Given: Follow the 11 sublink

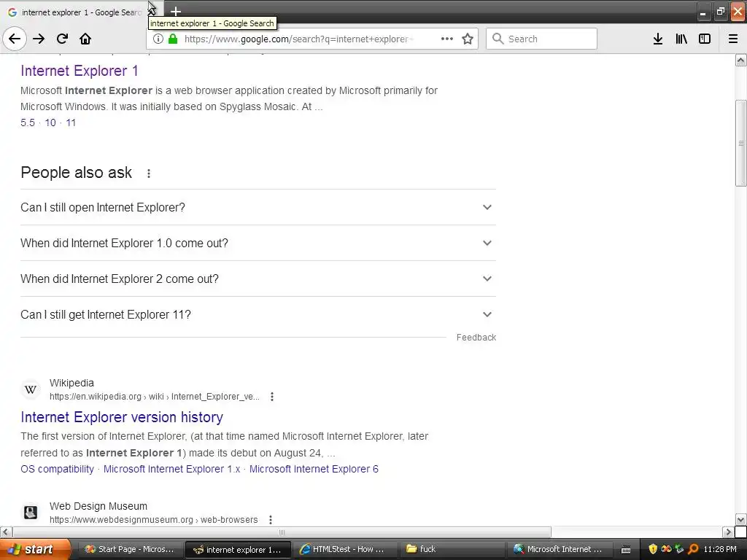Looking at the screenshot, I should click(71, 122).
